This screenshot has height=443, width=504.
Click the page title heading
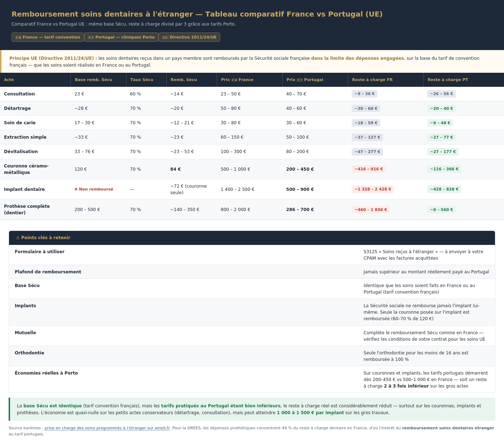197,14
